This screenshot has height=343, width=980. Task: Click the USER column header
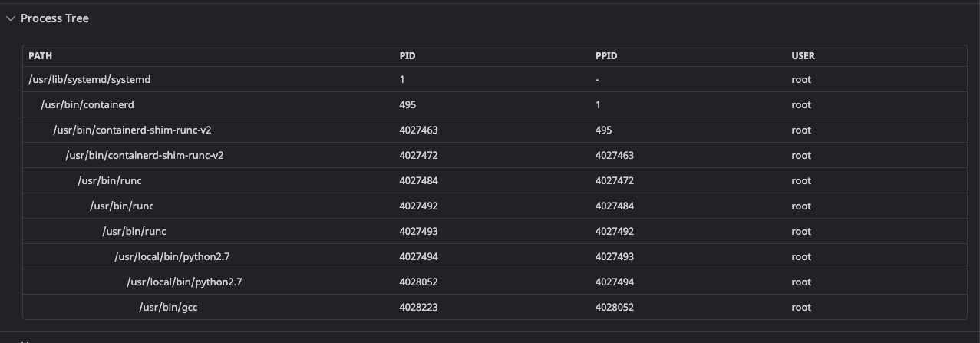pos(803,56)
